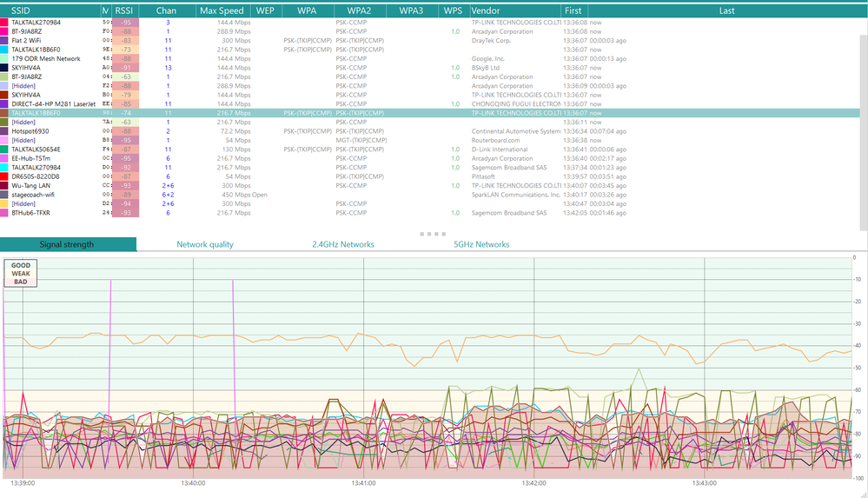The image size is (868, 498).
Task: Sort by the First seen column header
Action: 573,10
